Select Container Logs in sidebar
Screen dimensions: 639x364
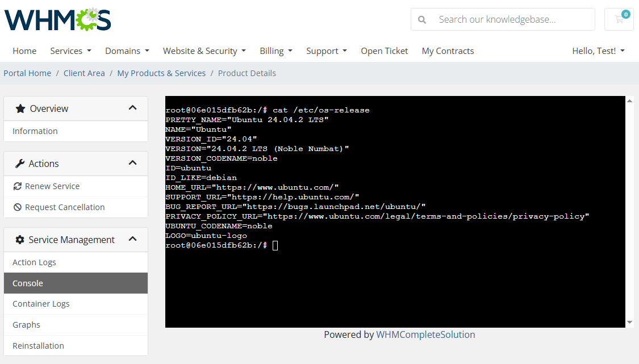click(76, 304)
